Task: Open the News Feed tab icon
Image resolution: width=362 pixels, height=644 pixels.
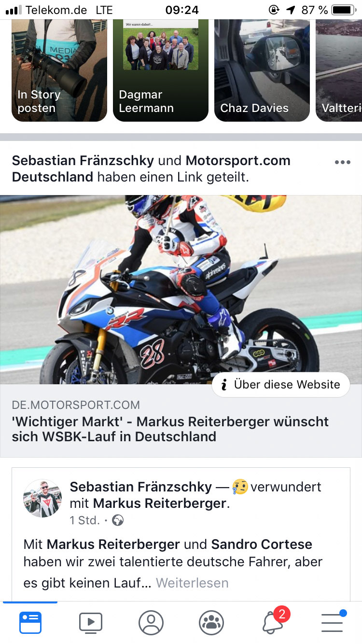Action: pos(30,623)
